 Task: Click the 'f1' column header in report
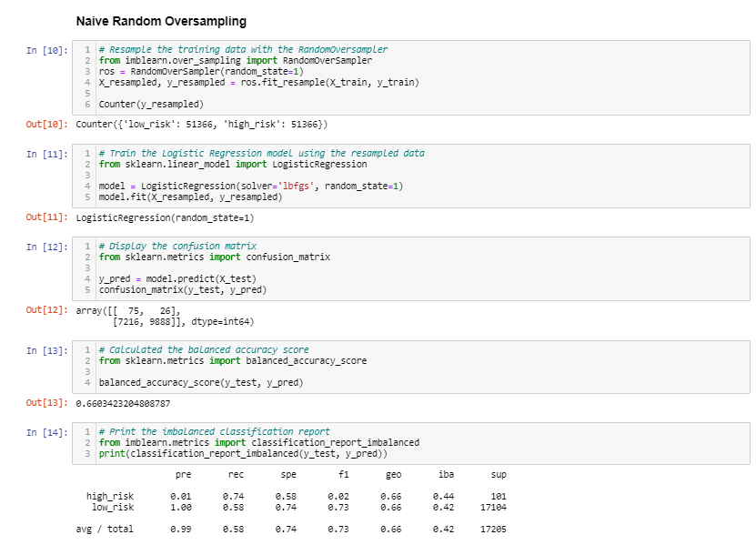click(x=343, y=475)
